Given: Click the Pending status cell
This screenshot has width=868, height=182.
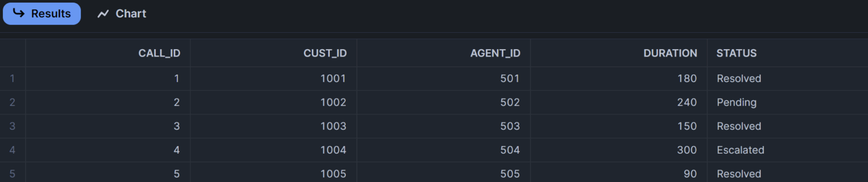Looking at the screenshot, I should coord(736,102).
